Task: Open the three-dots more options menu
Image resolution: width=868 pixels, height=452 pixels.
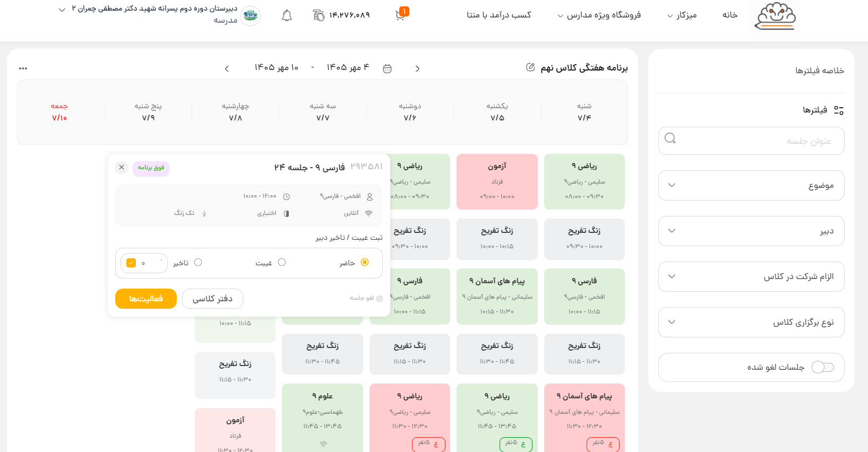Action: (23, 68)
